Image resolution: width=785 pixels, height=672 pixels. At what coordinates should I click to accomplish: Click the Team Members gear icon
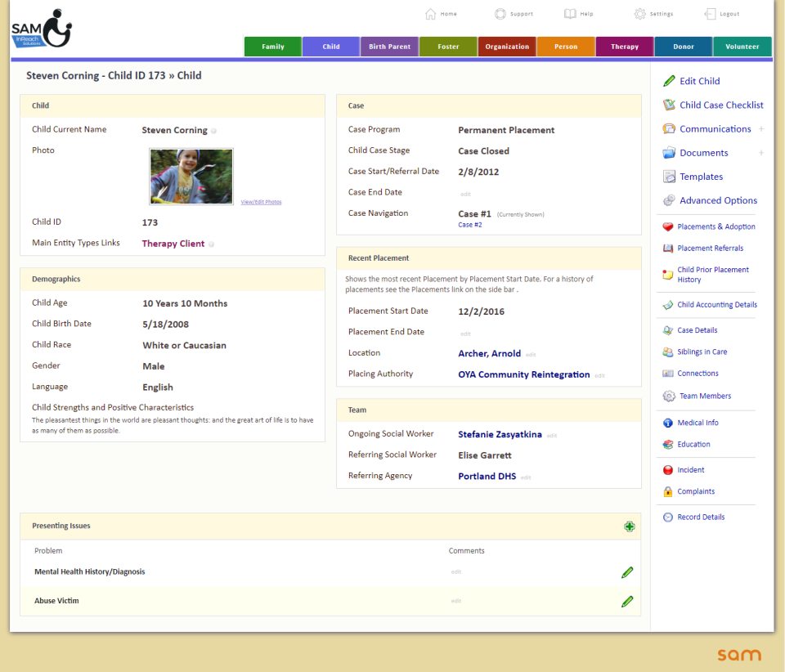point(669,396)
